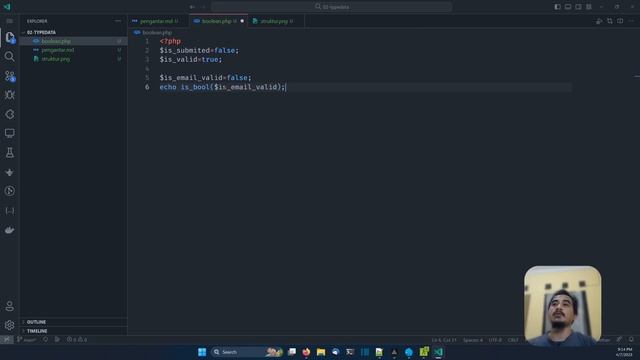Click line 2 $is_submited=false text

[x=199, y=51]
